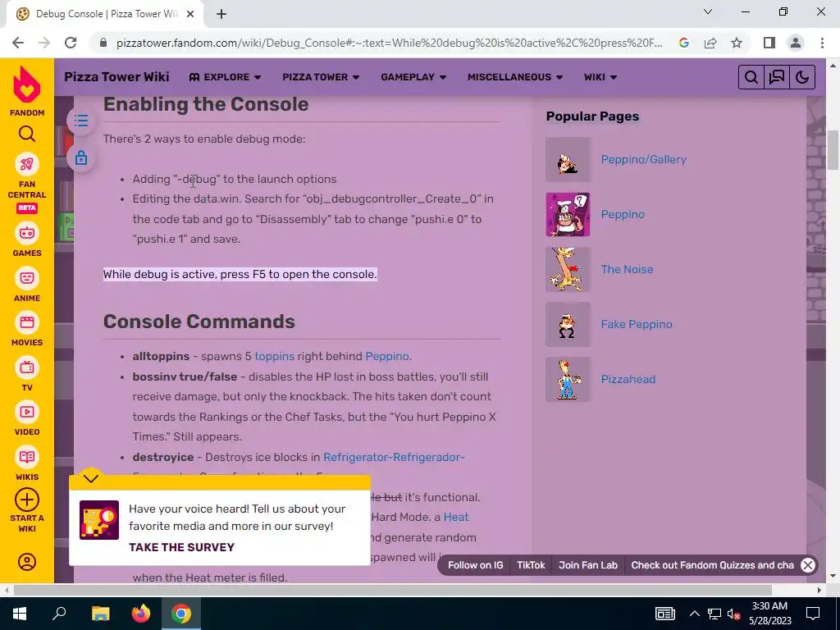Click Follow on IG
This screenshot has height=630, width=840.
(x=475, y=565)
